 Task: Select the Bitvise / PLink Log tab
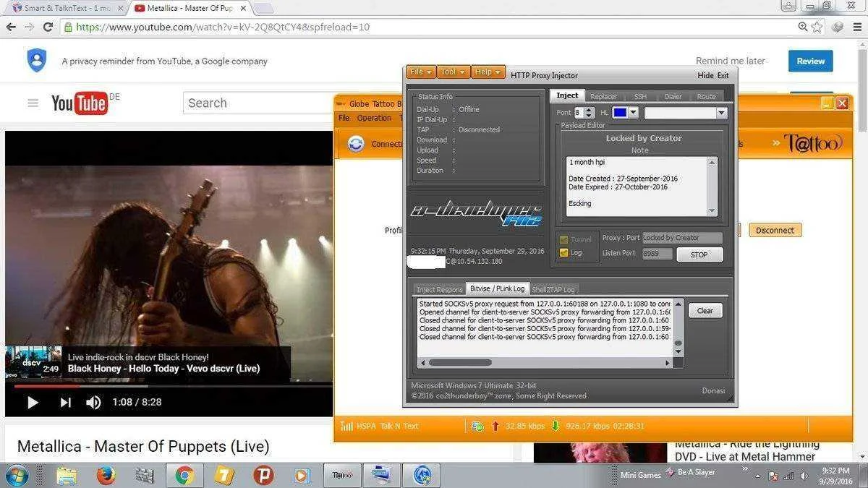point(498,288)
